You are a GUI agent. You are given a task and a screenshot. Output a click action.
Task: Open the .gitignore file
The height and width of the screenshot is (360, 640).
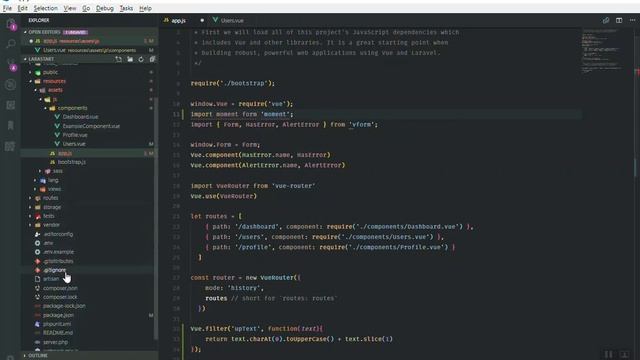pyautogui.click(x=54, y=270)
